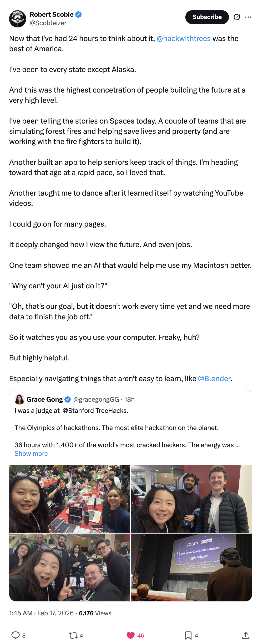Open the three-dot more options menu
263x644 pixels.
[x=248, y=17]
